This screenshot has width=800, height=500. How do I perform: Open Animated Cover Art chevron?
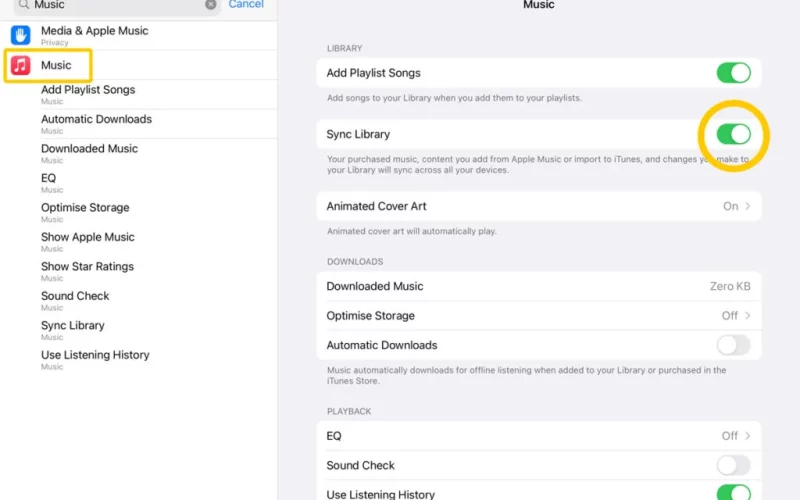point(747,206)
